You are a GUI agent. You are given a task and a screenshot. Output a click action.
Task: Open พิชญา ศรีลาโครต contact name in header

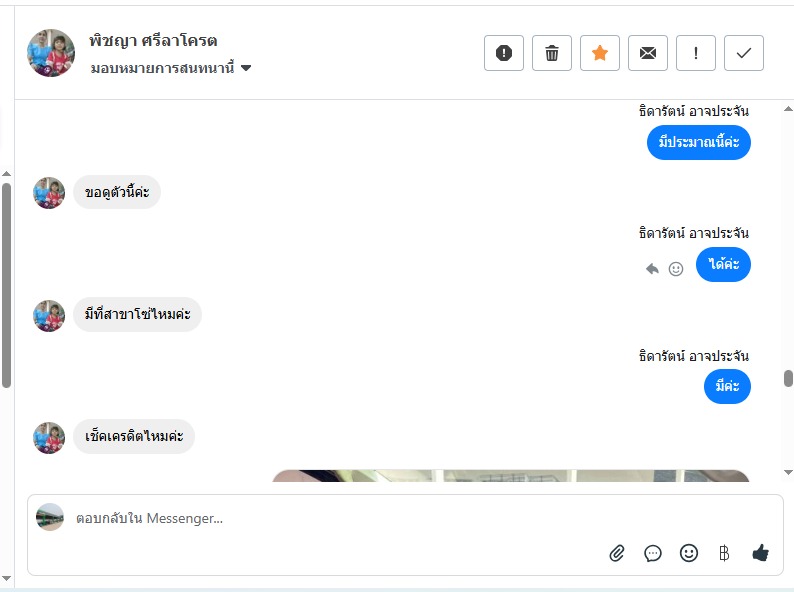tap(153, 41)
